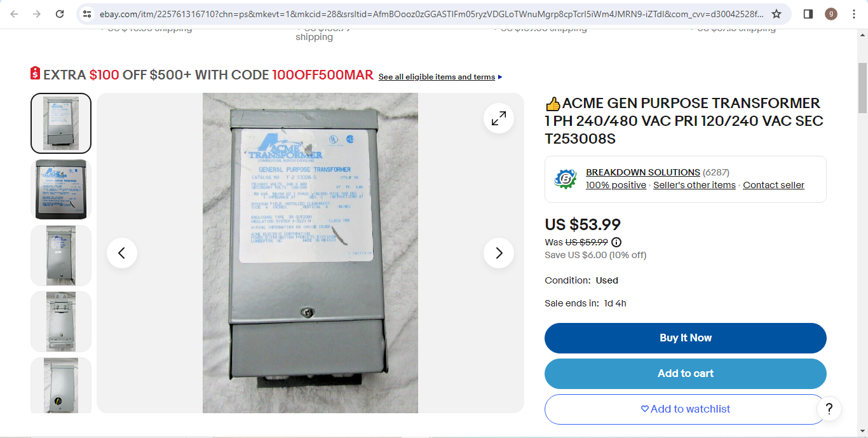Screen dimensions: 868x438
Task: Open BREAKDOWN SOLUTIONS seller link
Action: coord(643,172)
